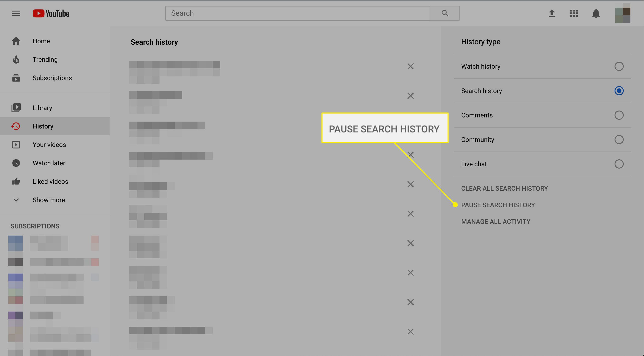Click the Watch Later clock icon
This screenshot has height=356, width=644.
click(x=16, y=163)
